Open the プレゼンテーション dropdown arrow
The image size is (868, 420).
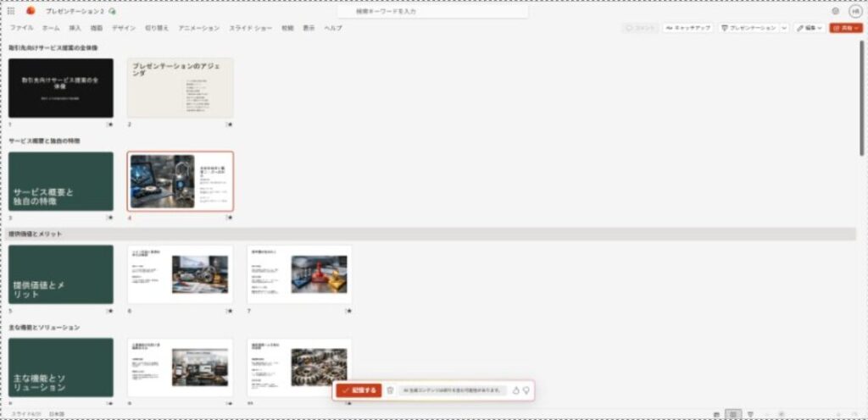(x=783, y=28)
